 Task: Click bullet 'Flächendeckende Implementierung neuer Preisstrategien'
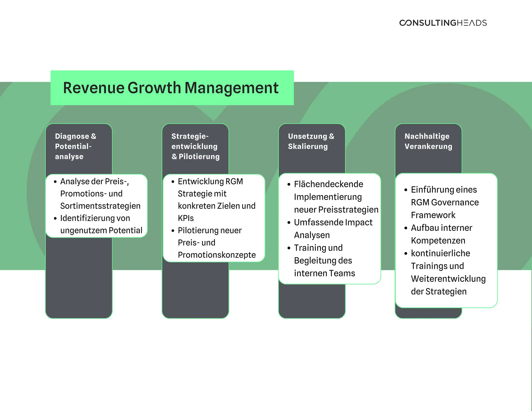point(332,197)
